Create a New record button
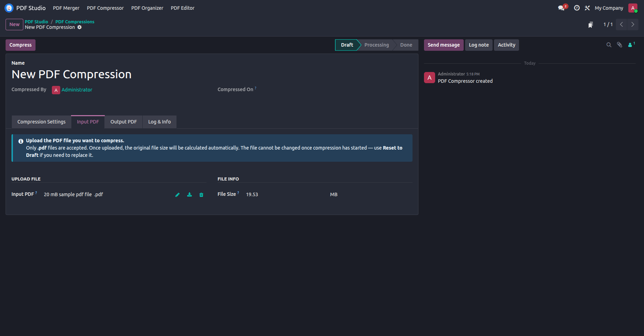The image size is (644, 336). (14, 24)
